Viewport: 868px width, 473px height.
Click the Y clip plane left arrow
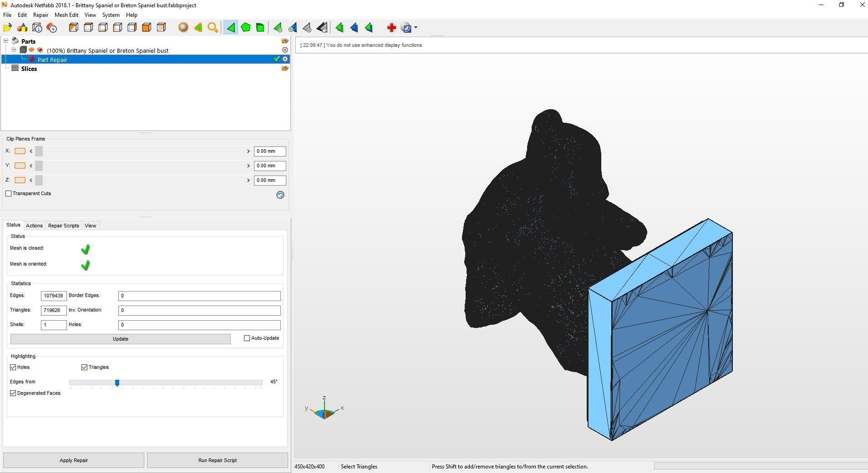(31, 166)
